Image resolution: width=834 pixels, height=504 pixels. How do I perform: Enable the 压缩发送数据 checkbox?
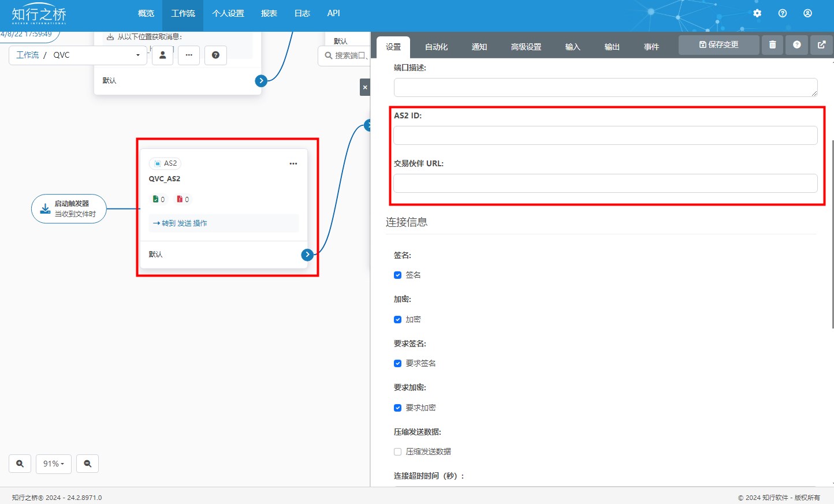pos(397,452)
